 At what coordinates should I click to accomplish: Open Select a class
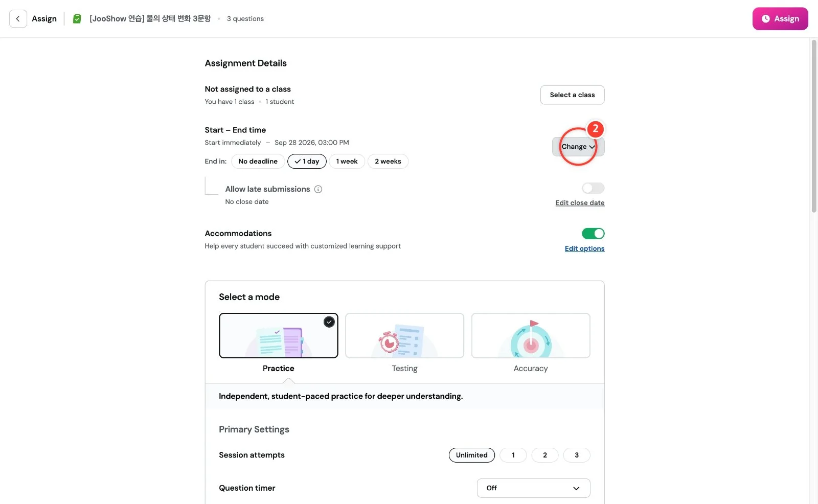click(572, 95)
